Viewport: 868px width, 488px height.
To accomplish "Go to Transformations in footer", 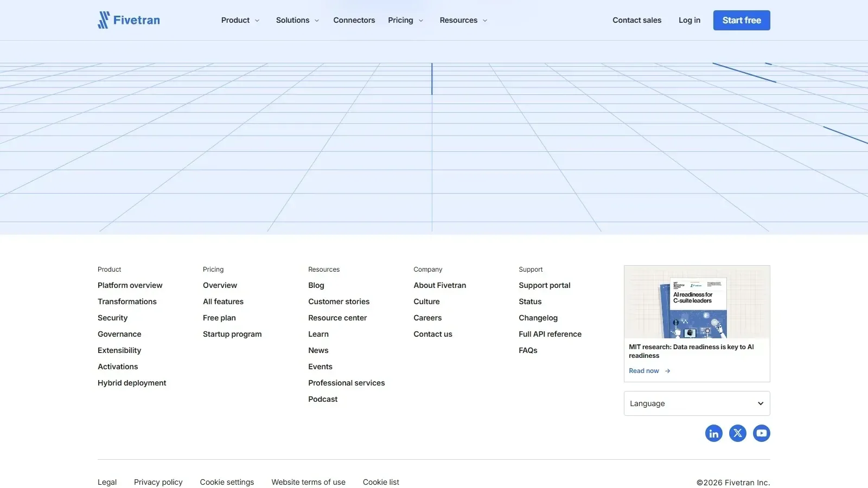I will click(x=127, y=301).
